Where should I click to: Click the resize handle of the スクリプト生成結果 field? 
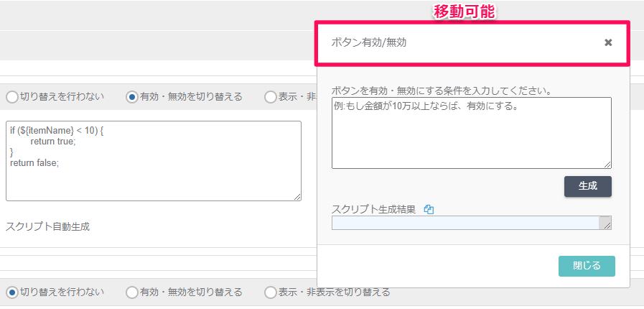pos(607,226)
